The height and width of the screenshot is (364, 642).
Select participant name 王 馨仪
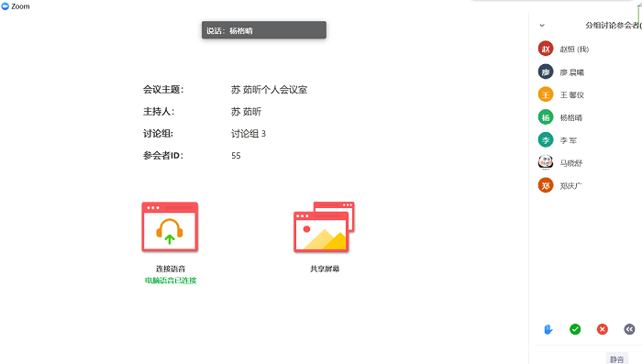(572, 95)
